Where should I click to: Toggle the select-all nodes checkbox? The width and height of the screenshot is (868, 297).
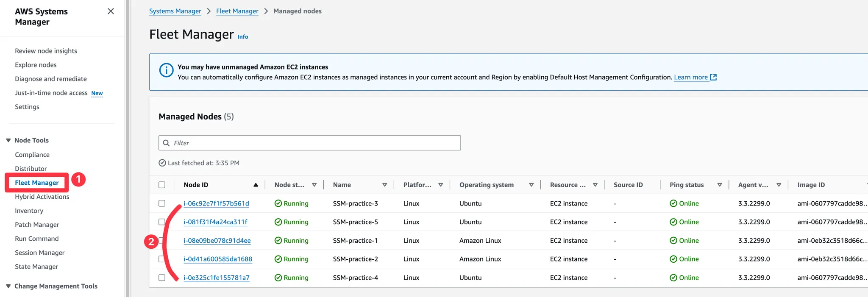(162, 185)
